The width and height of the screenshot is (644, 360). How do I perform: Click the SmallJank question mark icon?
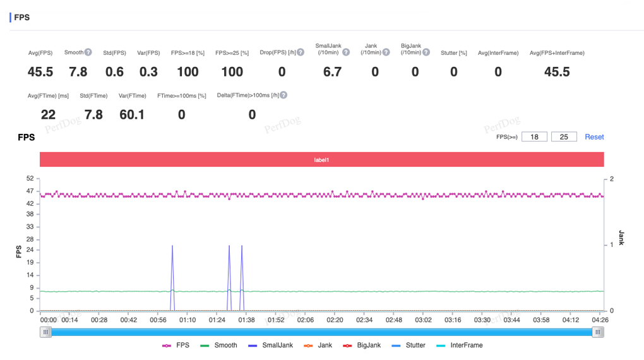346,52
